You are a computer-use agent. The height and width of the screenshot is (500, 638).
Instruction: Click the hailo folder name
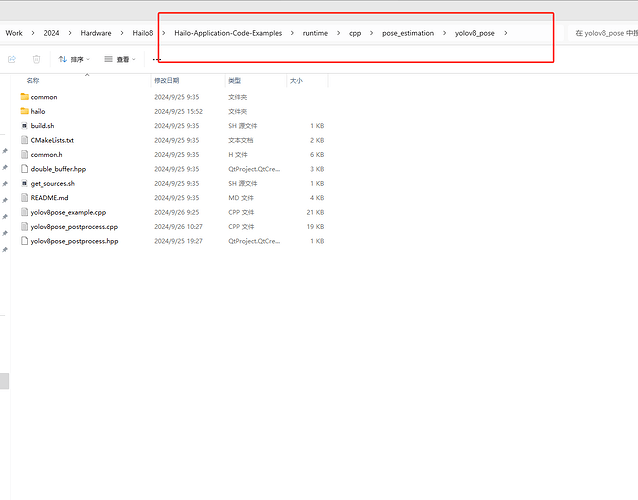pos(38,111)
